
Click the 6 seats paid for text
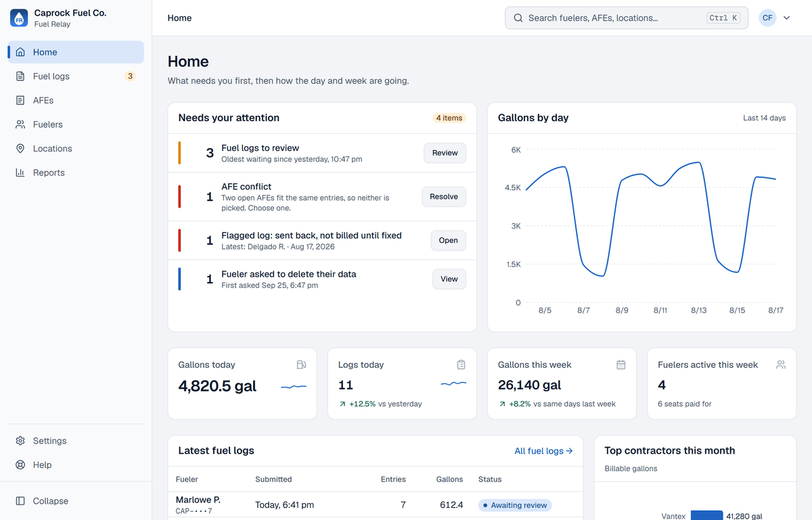pyautogui.click(x=684, y=404)
